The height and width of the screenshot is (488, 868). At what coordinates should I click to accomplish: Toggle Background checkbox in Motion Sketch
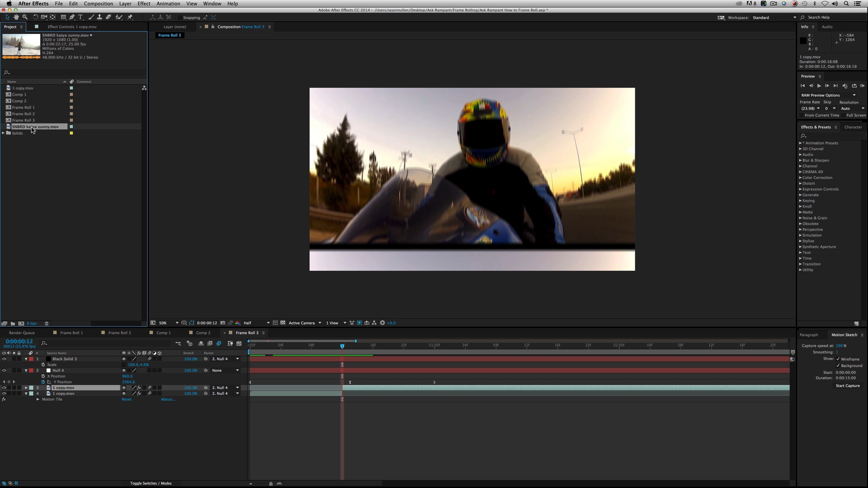coord(838,366)
